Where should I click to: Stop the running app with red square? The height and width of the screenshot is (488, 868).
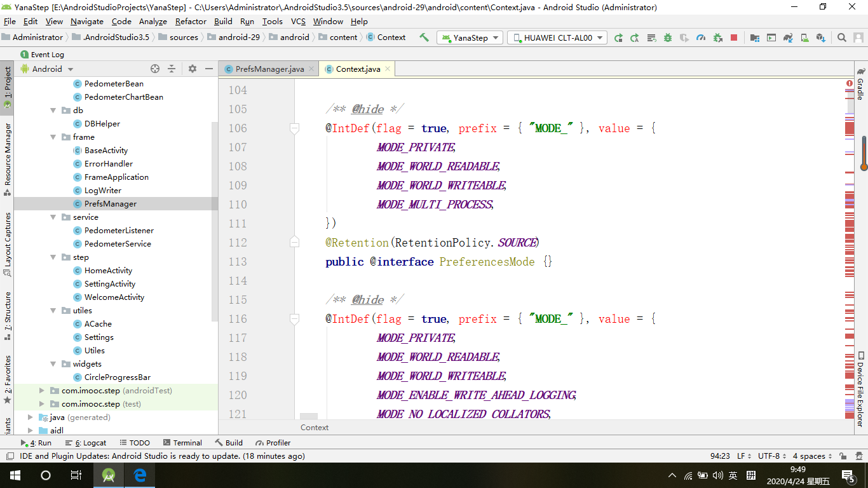(x=734, y=37)
